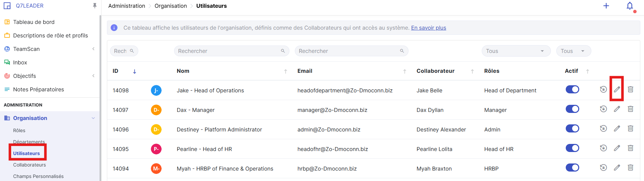Open the notifications bell

[x=629, y=6]
